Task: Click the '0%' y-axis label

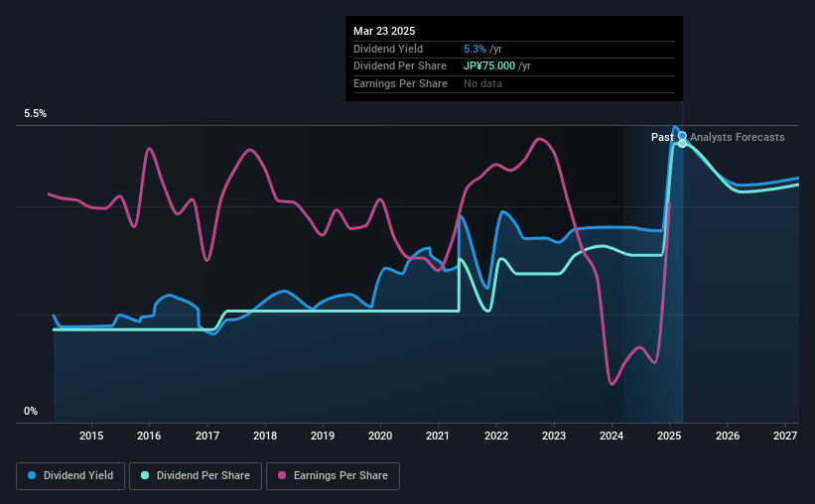Action: [x=31, y=411]
